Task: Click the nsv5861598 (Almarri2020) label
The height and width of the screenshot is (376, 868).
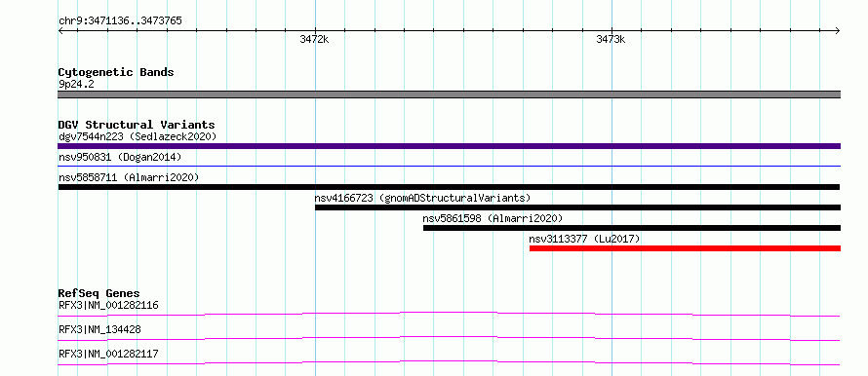Action: pos(493,218)
